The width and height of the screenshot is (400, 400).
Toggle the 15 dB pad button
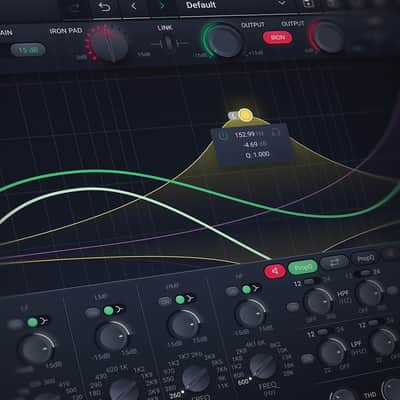click(28, 51)
